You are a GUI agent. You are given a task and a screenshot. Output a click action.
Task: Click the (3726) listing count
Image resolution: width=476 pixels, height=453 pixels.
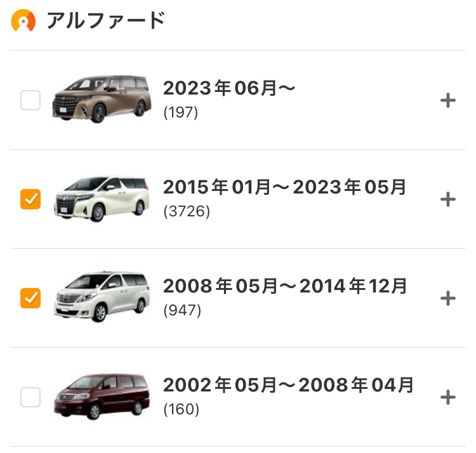pos(187,211)
